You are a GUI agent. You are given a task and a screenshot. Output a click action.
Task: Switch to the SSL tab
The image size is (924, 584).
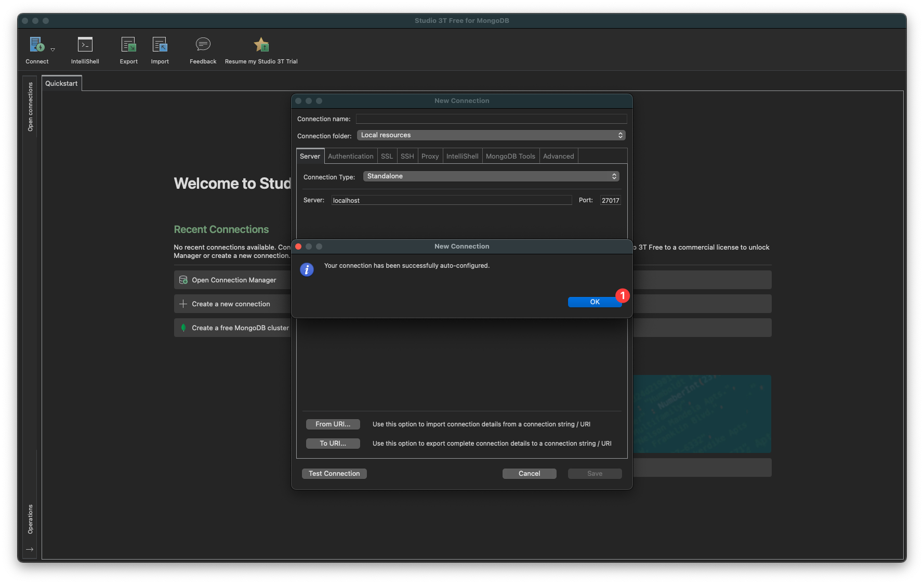coord(387,156)
